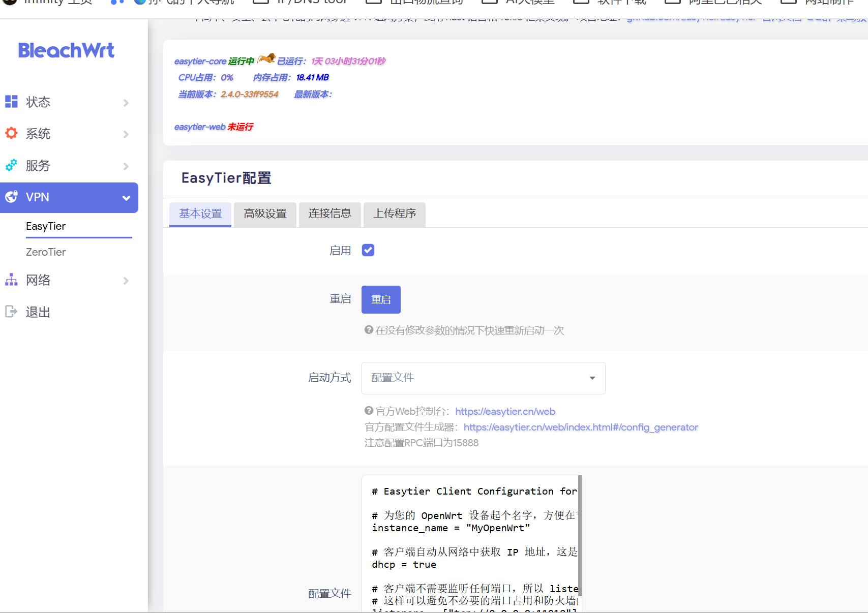Switch to the 高级设置 tab
Image resolution: width=868 pixels, height=613 pixels.
265,214
